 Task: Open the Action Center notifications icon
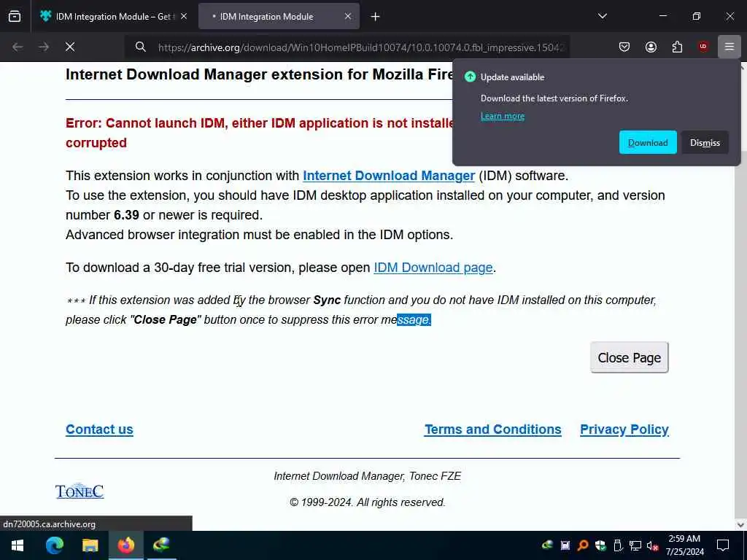723,545
